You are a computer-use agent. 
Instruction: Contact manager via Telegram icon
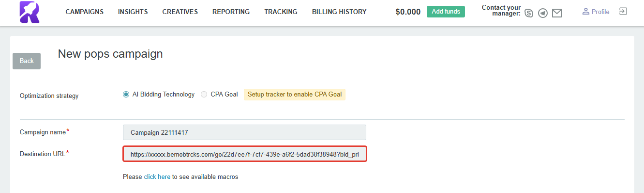coord(543,13)
